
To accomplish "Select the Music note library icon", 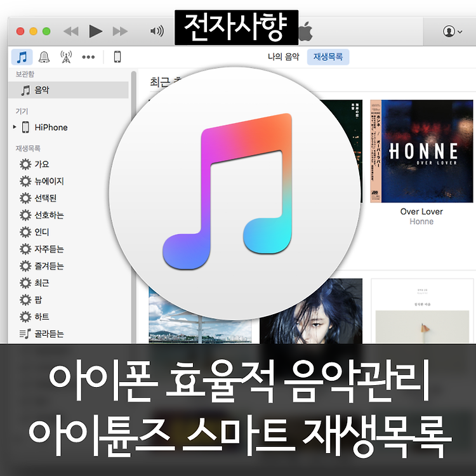I will point(22,56).
